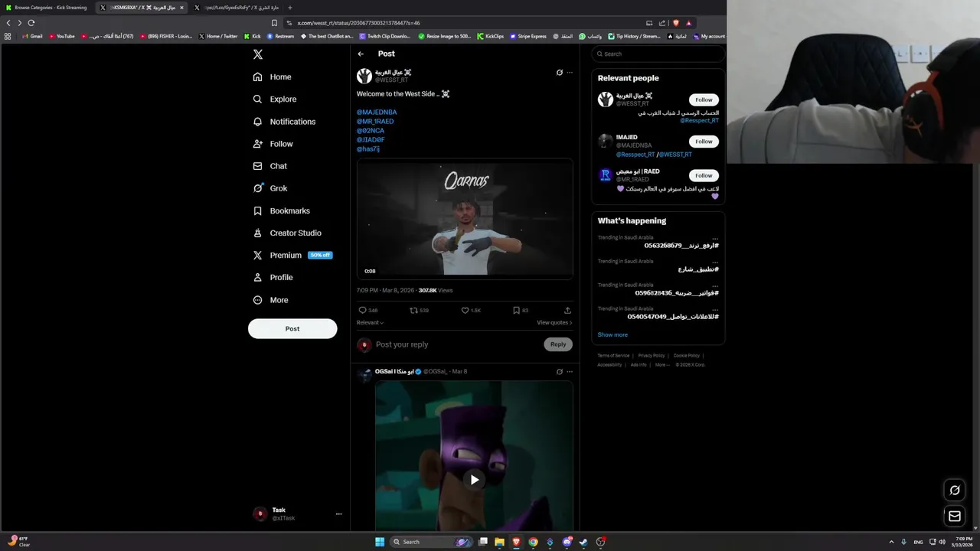Image resolution: width=980 pixels, height=551 pixels.
Task: Open the floating messages envelope button
Action: [955, 517]
